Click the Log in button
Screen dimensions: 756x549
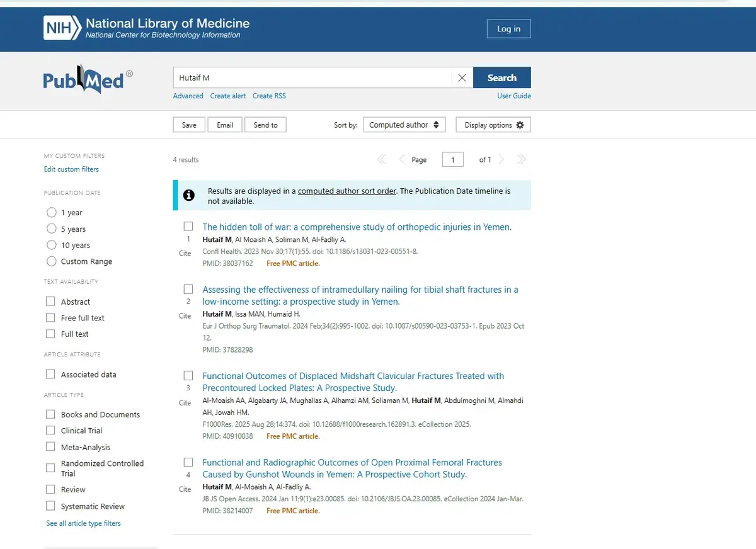click(508, 29)
